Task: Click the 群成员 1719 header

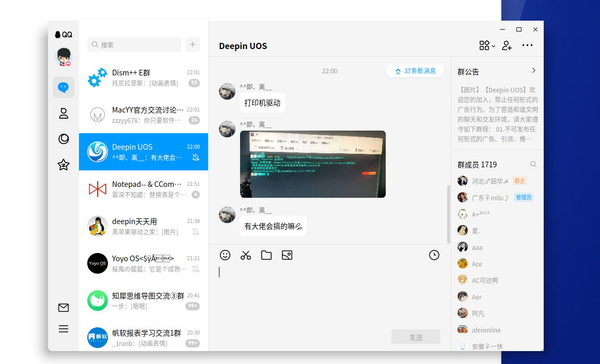Action: click(x=477, y=165)
